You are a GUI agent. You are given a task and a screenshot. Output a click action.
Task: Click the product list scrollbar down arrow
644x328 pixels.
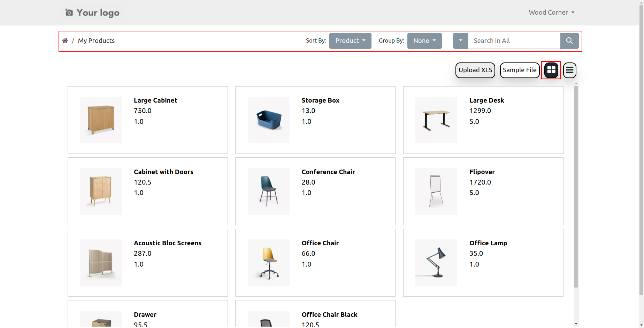[576, 324]
